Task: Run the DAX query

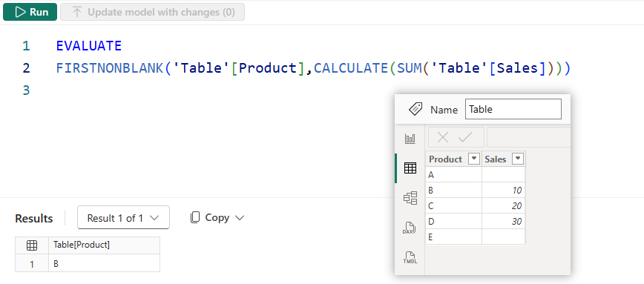Action: click(30, 13)
